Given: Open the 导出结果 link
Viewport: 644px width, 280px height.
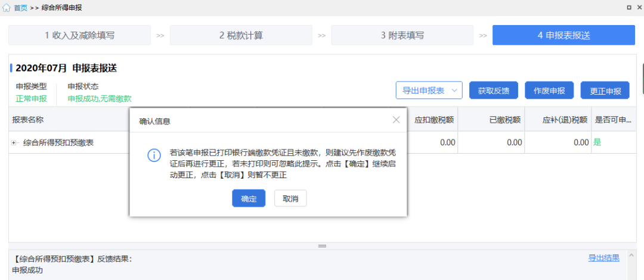Looking at the screenshot, I should (x=603, y=258).
